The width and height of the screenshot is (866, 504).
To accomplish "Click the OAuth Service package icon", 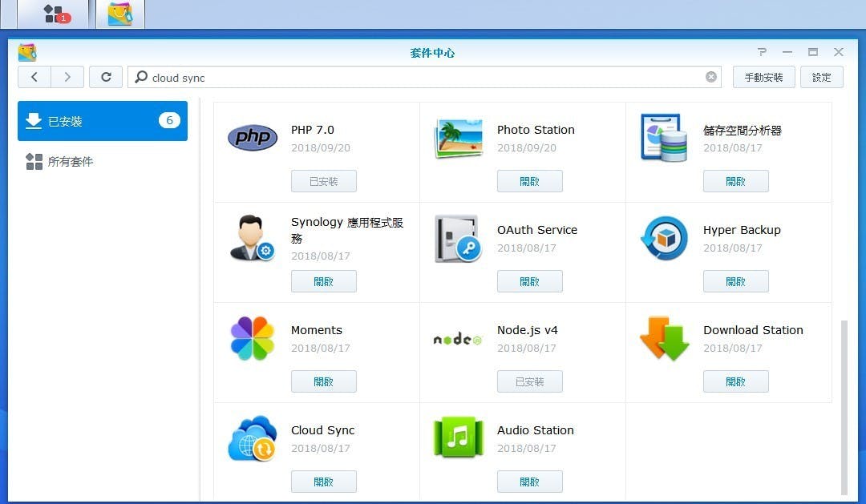I will click(x=458, y=239).
